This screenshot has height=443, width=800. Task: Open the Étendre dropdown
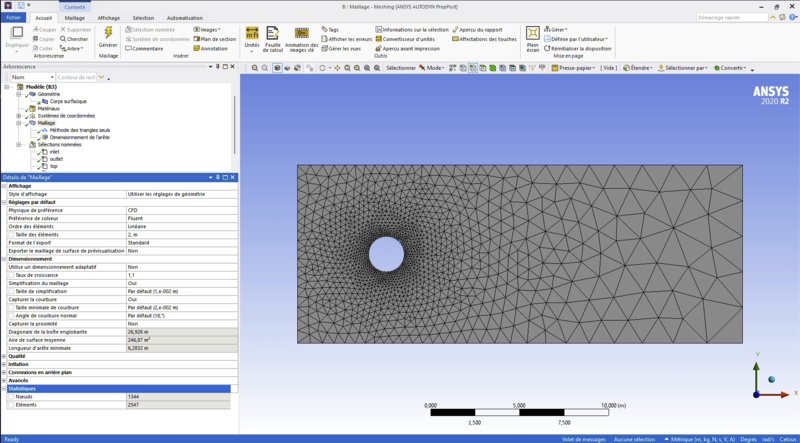coord(638,68)
